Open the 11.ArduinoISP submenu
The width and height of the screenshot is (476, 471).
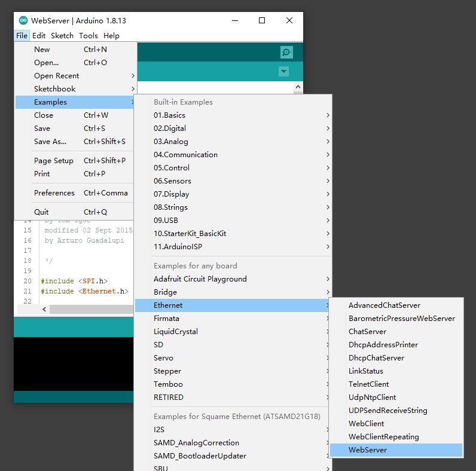233,247
